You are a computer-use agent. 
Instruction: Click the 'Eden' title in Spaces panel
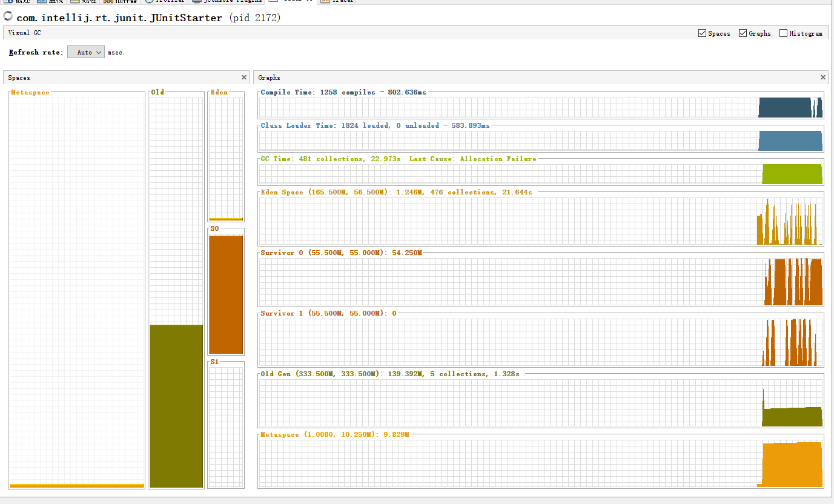(219, 92)
